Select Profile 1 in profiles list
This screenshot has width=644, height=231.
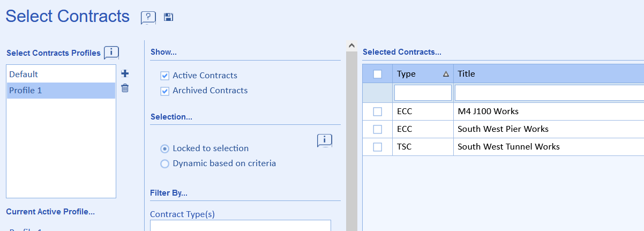26,91
